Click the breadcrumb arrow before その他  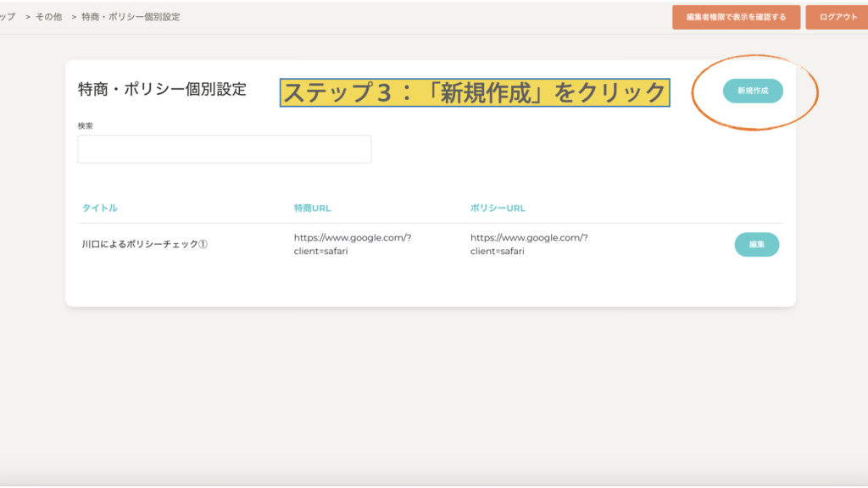[28, 17]
